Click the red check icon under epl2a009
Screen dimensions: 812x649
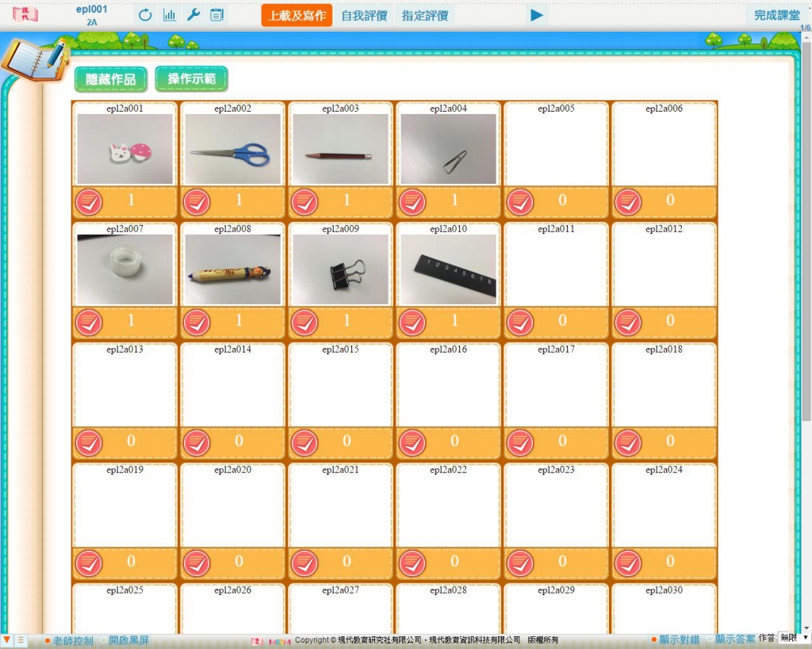pyautogui.click(x=304, y=323)
